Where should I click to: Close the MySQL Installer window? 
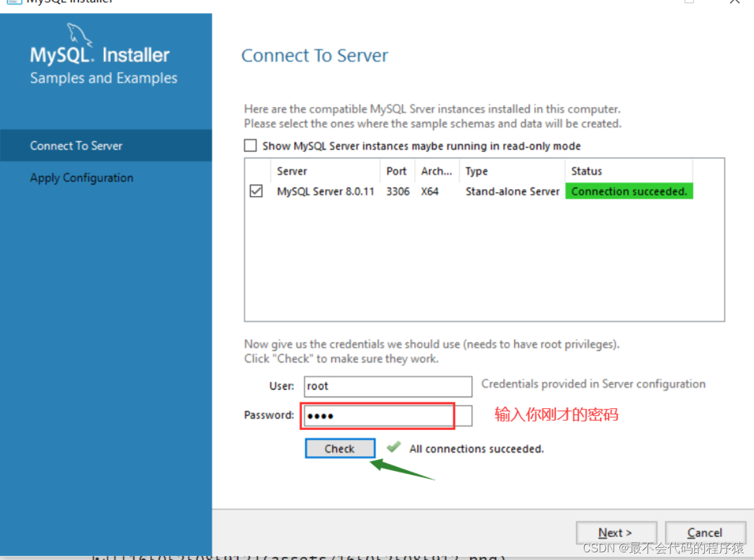[735, 1]
